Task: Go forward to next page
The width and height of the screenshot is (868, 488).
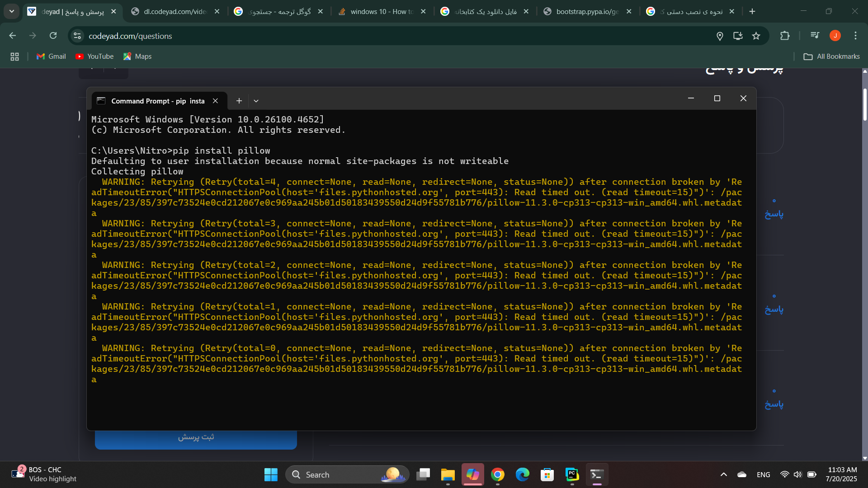Action: coord(33,36)
